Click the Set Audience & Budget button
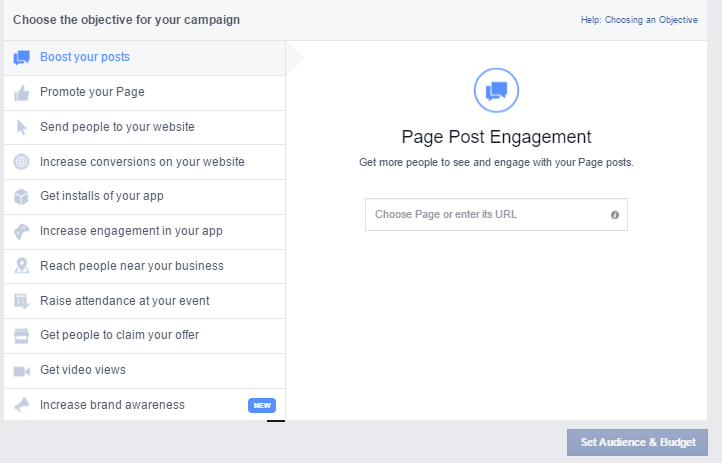Image resolution: width=722 pixels, height=463 pixels. pyautogui.click(x=637, y=443)
